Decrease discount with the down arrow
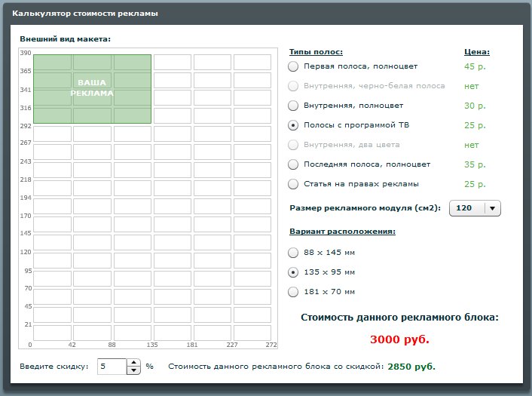 pyautogui.click(x=133, y=370)
